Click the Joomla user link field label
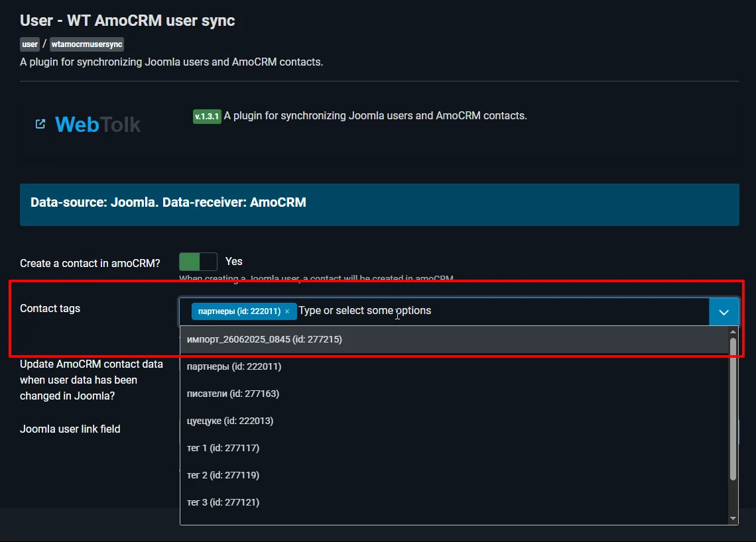 click(x=70, y=429)
